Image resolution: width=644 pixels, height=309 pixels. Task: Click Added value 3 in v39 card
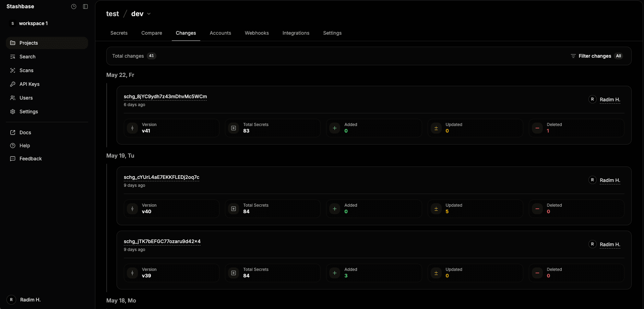pos(346,276)
